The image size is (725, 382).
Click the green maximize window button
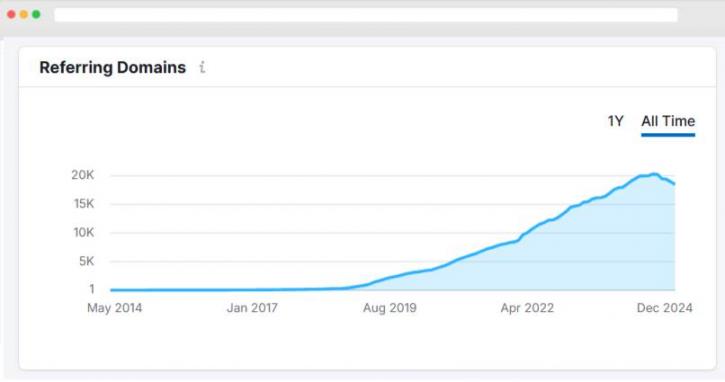tap(36, 14)
